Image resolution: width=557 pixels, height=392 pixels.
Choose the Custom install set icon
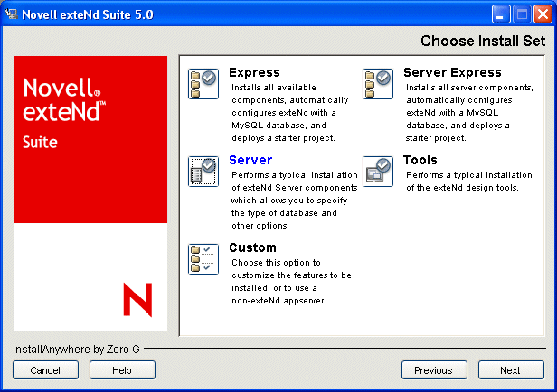click(203, 259)
